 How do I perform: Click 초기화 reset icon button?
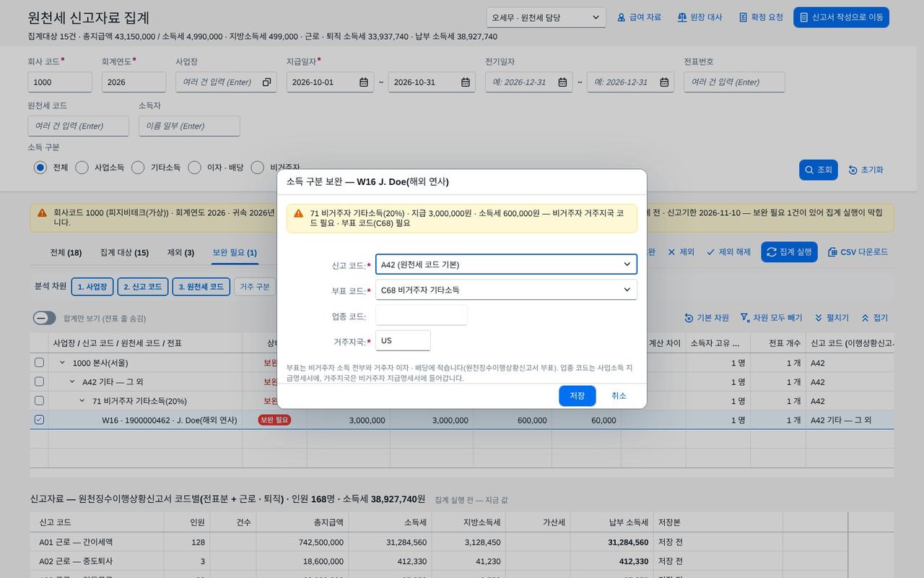866,170
